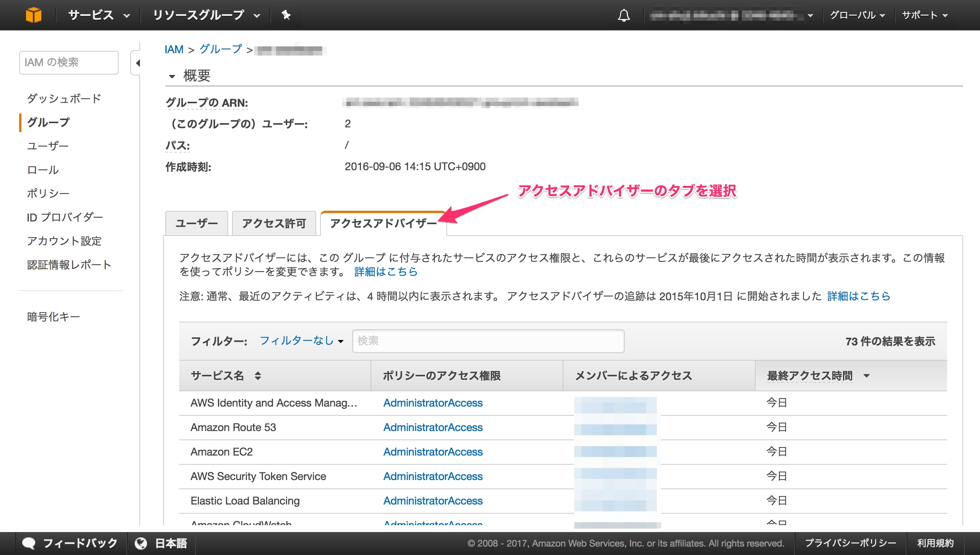
Task: Select the AWS Identity and Access Manag... row
Action: point(563,403)
